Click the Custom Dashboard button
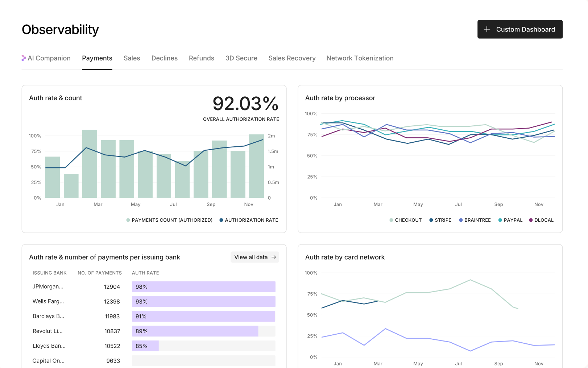 click(x=520, y=29)
